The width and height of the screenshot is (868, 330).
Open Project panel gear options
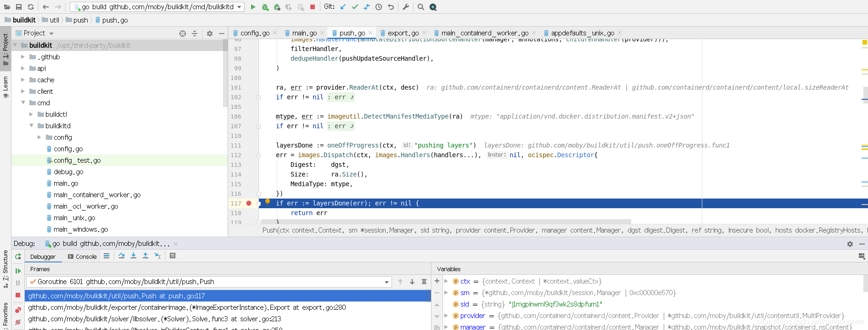click(x=210, y=34)
